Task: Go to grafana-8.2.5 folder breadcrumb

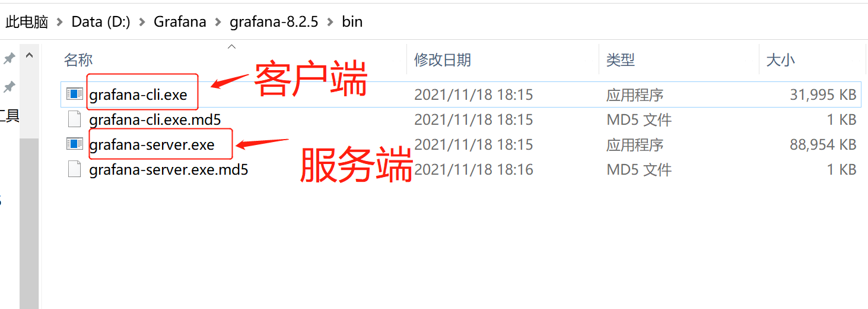Action: pos(274,22)
